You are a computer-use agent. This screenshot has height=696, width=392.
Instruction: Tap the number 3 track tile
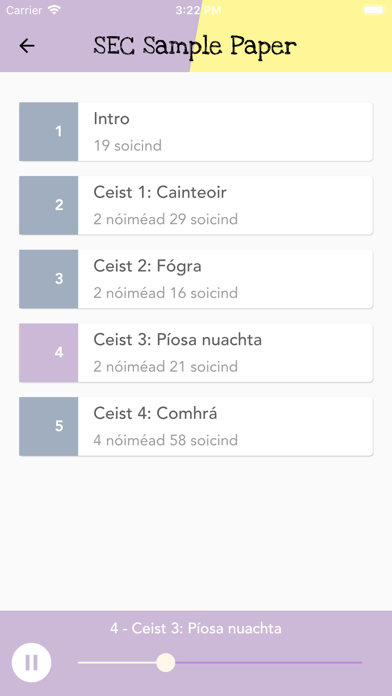click(x=49, y=279)
